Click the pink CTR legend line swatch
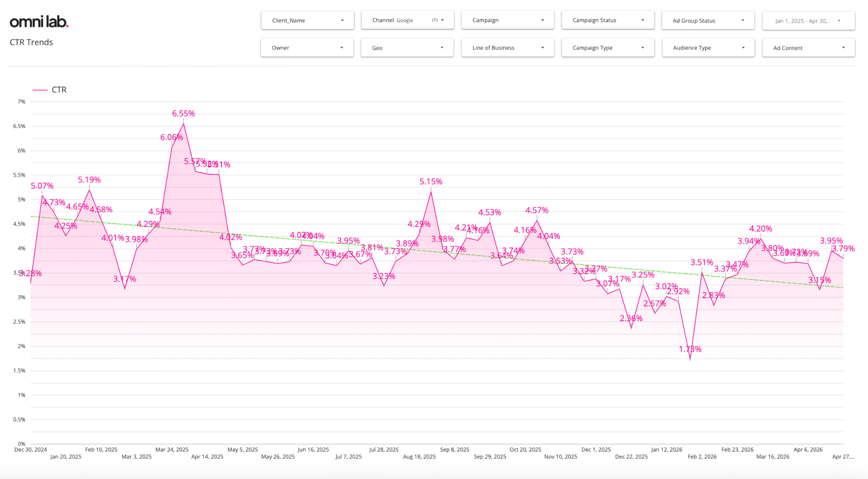Viewport: 868px width, 479px height. tap(40, 90)
